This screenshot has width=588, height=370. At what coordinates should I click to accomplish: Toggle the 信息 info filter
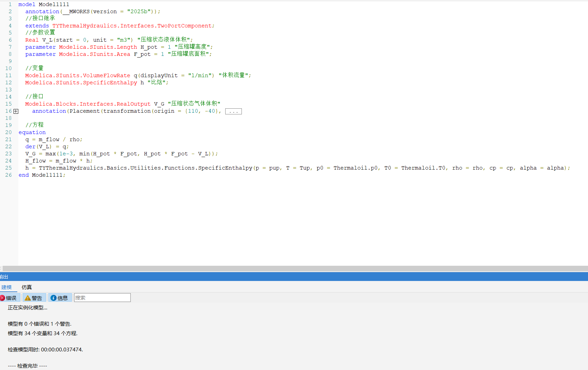click(x=60, y=298)
